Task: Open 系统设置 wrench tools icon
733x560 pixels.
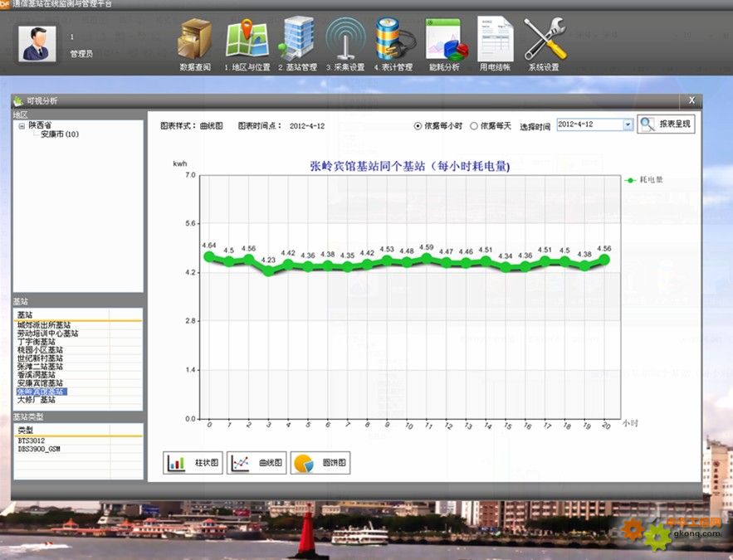Action: pos(544,40)
